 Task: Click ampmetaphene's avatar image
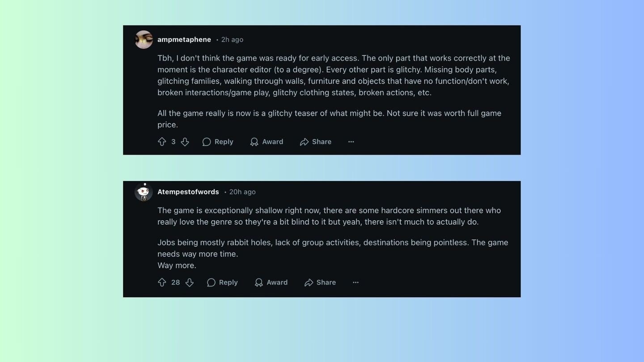click(144, 39)
